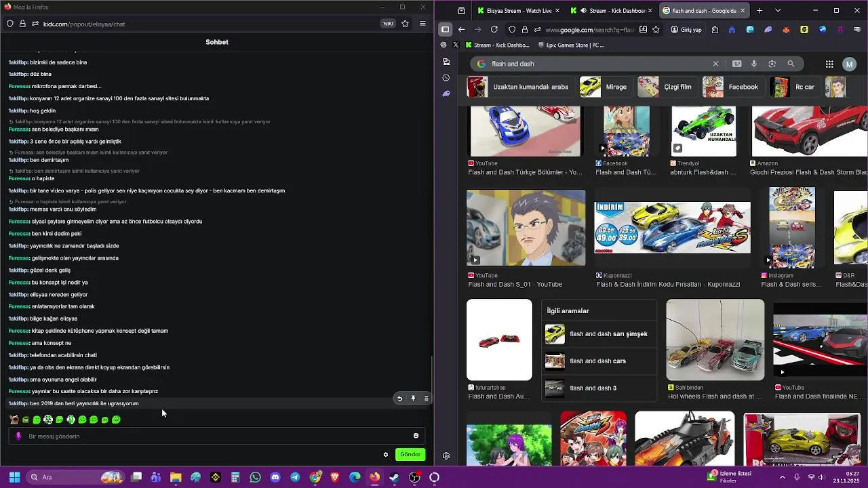868x488 pixels.
Task: Open chat settings gear next to Gönder
Action: [386, 455]
